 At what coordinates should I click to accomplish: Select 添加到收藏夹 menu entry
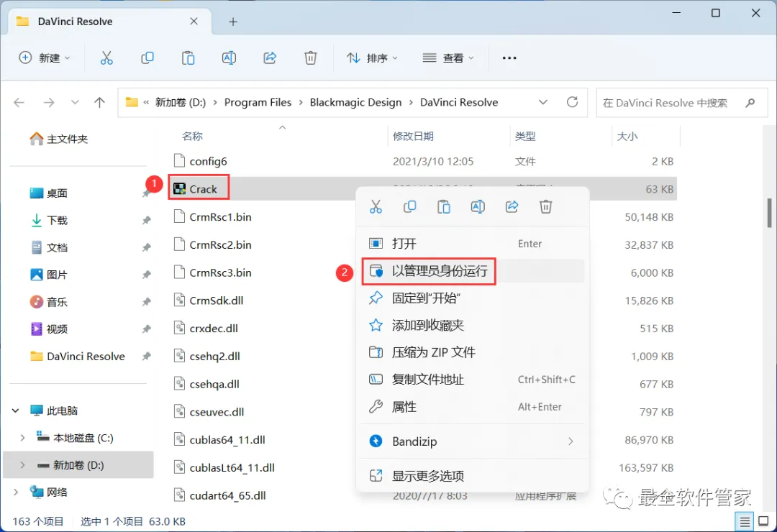pos(473,326)
